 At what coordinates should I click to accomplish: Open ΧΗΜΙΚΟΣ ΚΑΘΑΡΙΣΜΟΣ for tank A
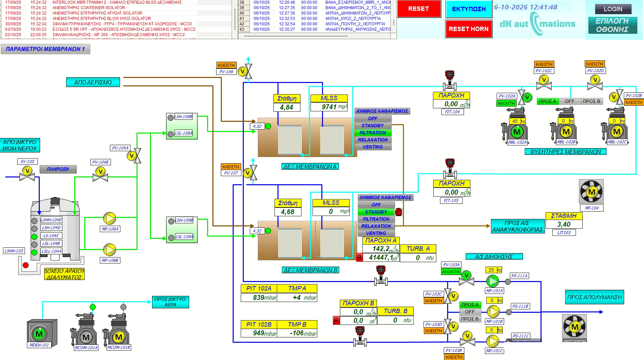coord(382,111)
